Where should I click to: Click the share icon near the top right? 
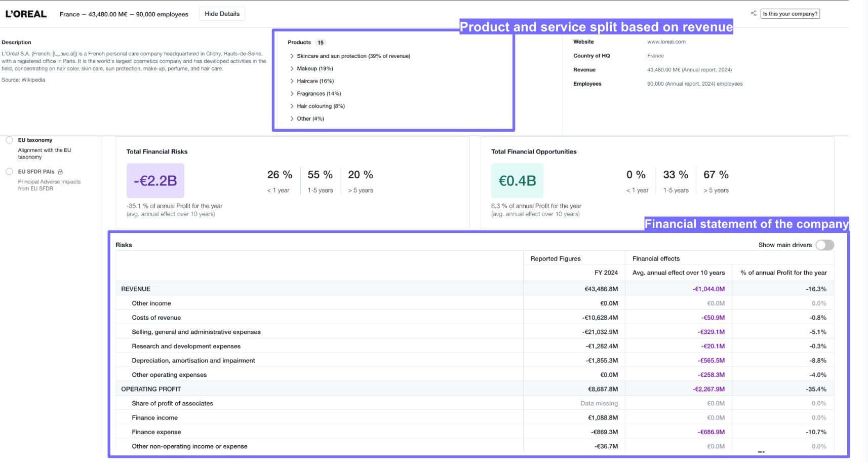(x=754, y=13)
